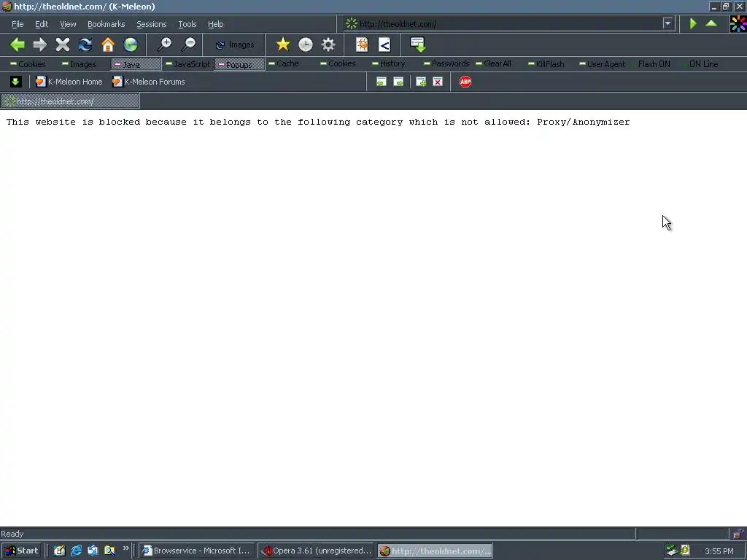747x560 pixels.
Task: Switch to next tab icon
Action: point(398,82)
